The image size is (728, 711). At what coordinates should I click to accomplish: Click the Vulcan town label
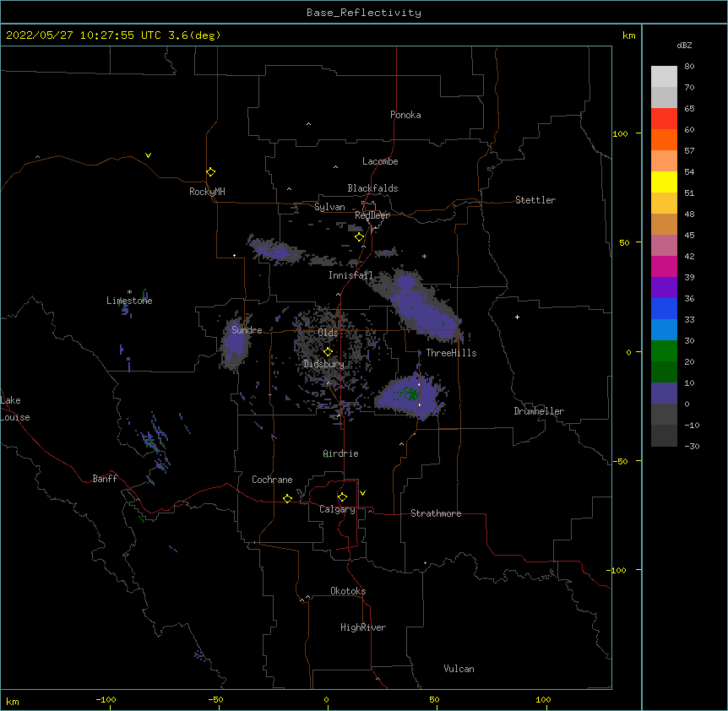point(459,669)
